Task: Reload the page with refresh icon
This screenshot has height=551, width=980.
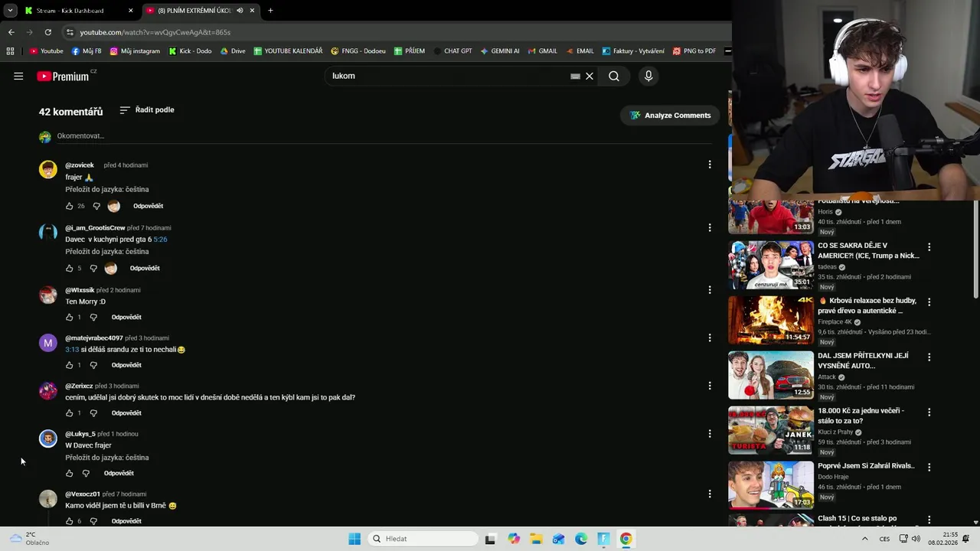Action: tap(48, 32)
